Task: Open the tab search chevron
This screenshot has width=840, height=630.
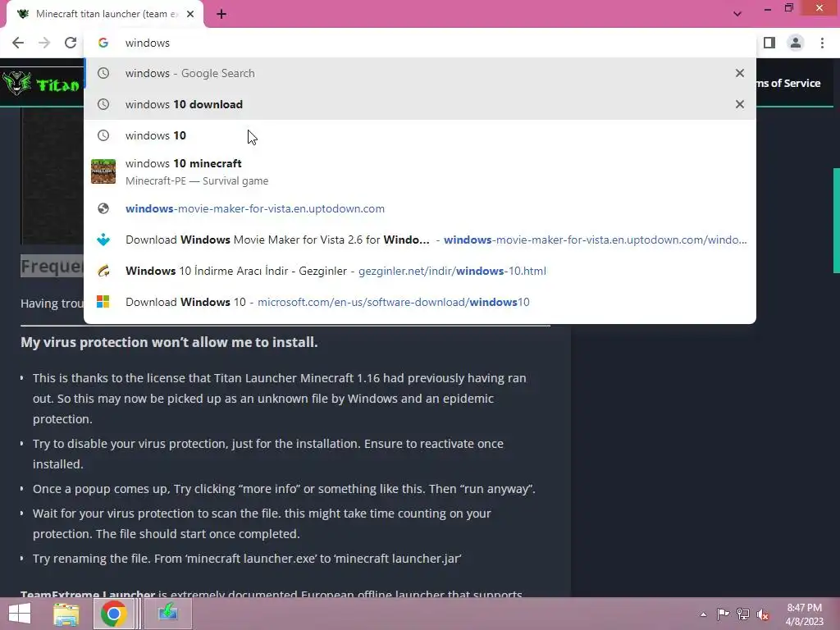Action: 737,14
